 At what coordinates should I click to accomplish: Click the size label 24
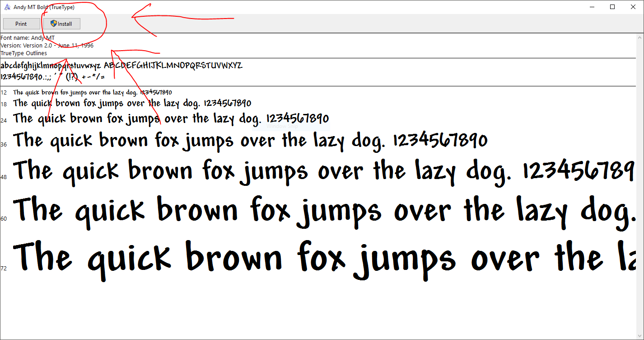pos(4,120)
